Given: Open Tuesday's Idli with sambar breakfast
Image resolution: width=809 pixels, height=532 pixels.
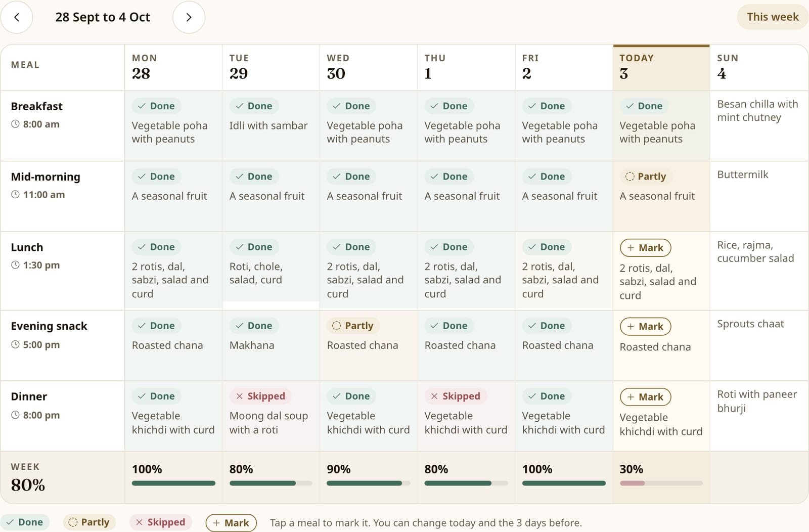Looking at the screenshot, I should point(268,125).
